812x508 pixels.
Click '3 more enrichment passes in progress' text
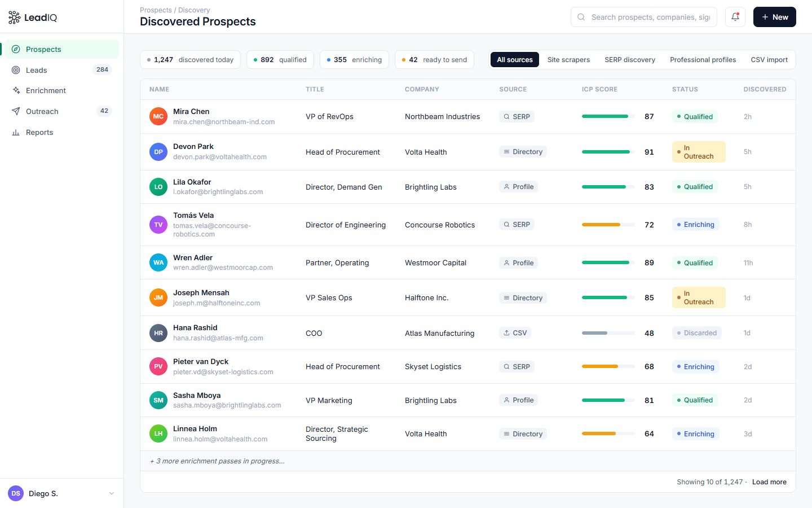[x=217, y=461]
